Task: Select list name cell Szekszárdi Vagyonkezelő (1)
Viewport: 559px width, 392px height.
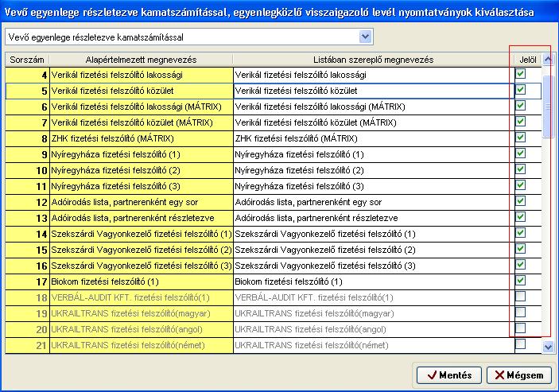Action: click(x=374, y=234)
